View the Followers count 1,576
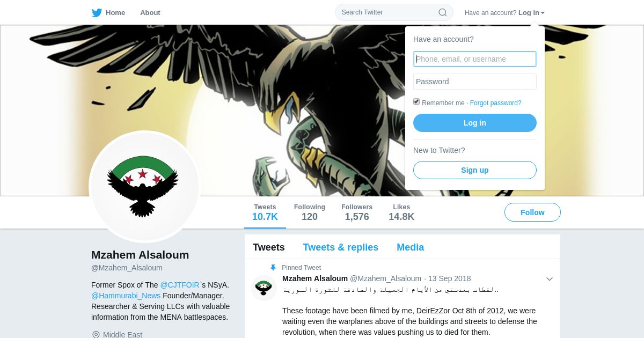 click(x=357, y=212)
